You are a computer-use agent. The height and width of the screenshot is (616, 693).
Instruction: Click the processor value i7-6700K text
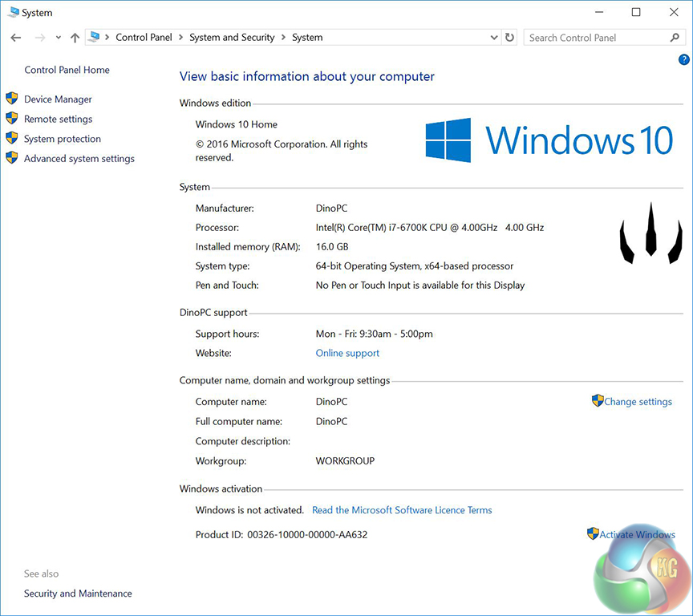pos(430,228)
